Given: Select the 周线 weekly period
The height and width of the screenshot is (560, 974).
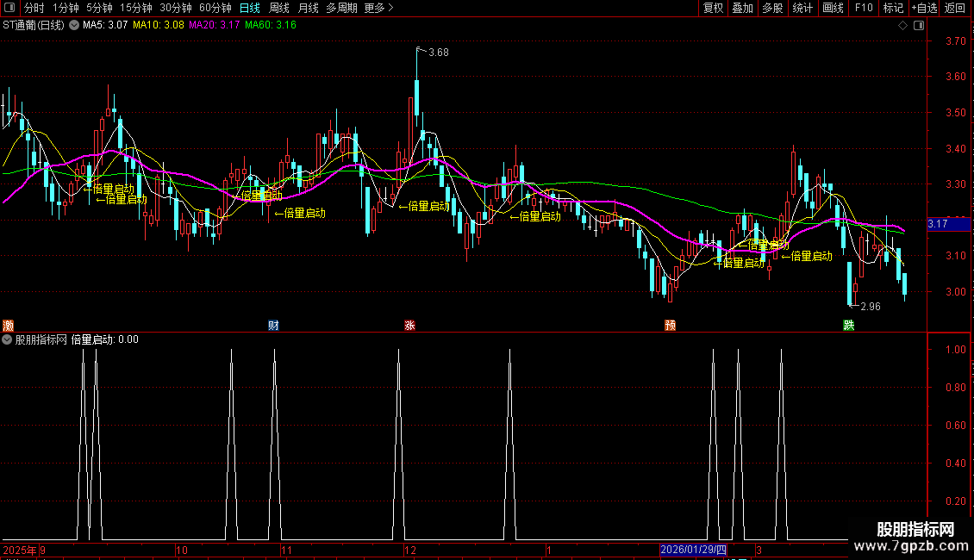Looking at the screenshot, I should coord(279,8).
